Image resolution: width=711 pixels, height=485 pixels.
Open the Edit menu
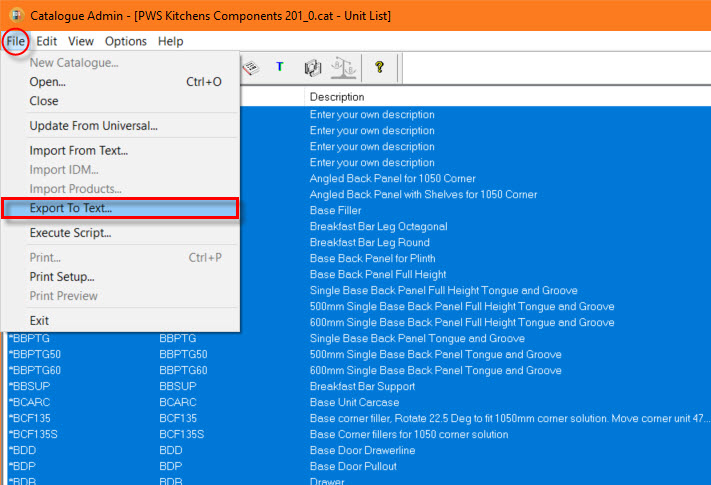(x=47, y=41)
